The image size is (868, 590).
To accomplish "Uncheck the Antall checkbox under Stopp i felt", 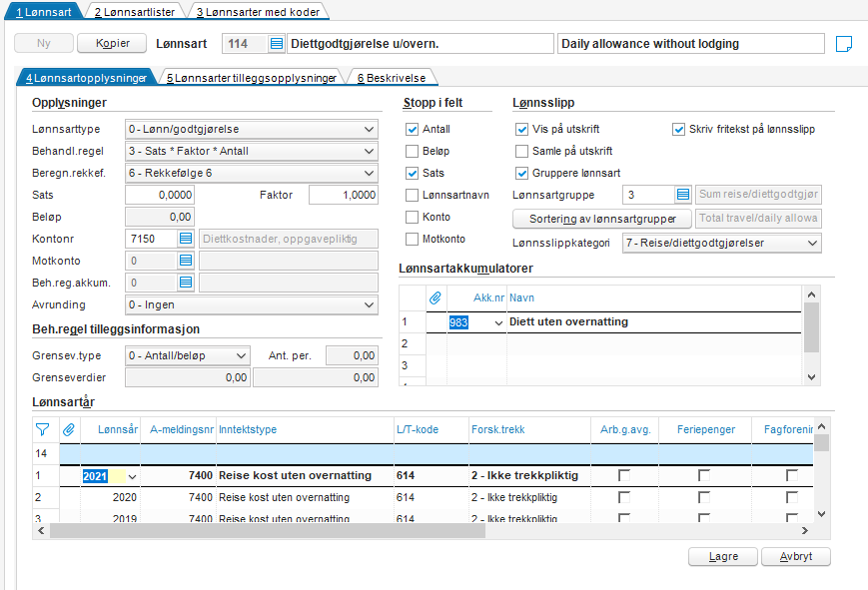I will point(413,129).
